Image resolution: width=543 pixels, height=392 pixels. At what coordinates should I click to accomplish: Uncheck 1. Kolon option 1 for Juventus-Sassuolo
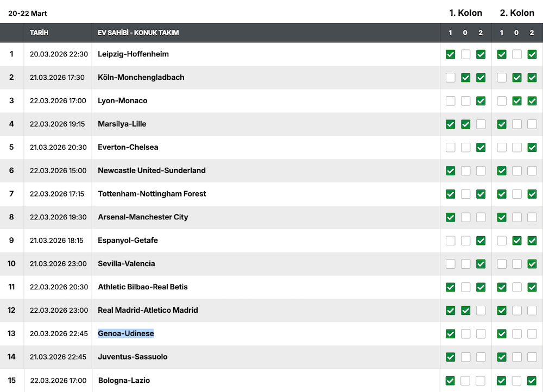pos(450,357)
